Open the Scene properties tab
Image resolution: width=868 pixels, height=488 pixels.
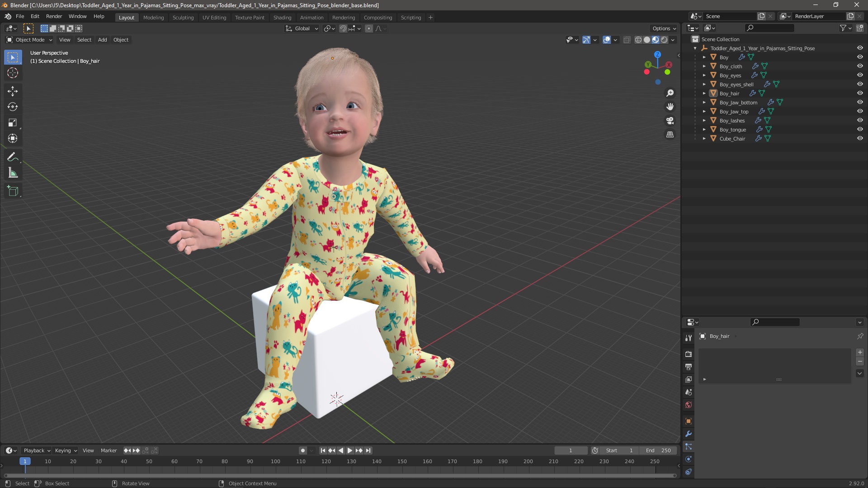tap(688, 392)
